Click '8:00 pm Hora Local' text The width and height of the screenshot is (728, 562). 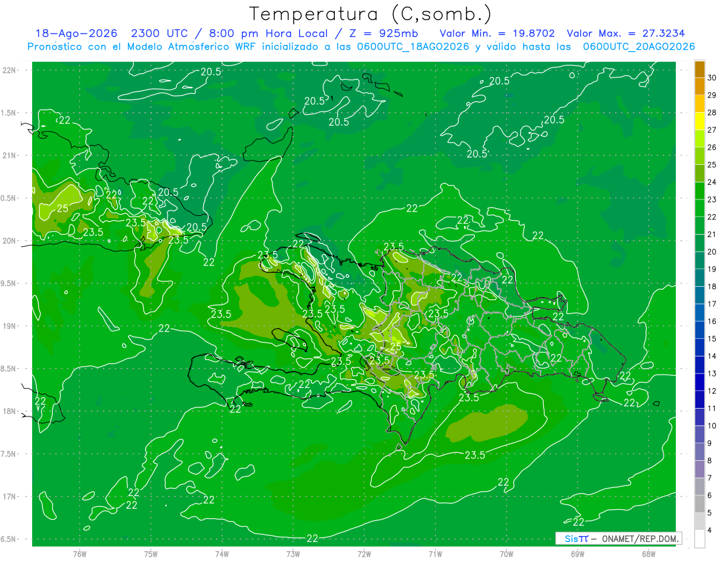pyautogui.click(x=268, y=33)
